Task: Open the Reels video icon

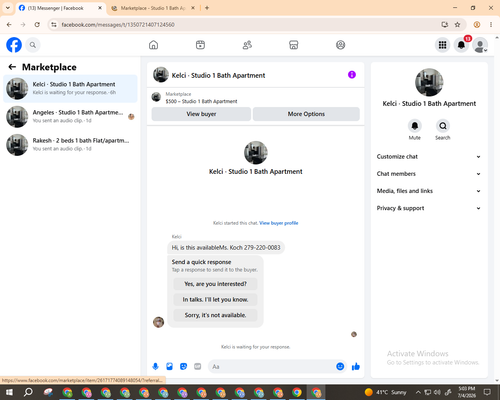Action: [200, 45]
